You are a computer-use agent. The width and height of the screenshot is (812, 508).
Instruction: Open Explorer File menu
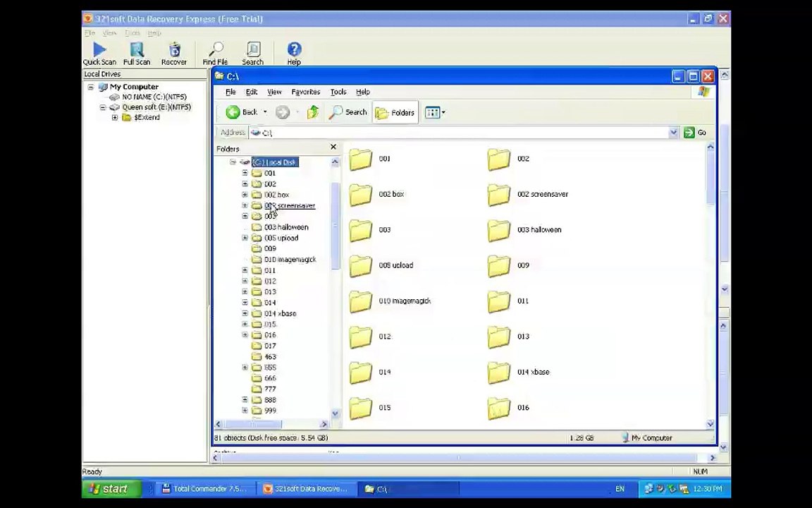(x=230, y=92)
